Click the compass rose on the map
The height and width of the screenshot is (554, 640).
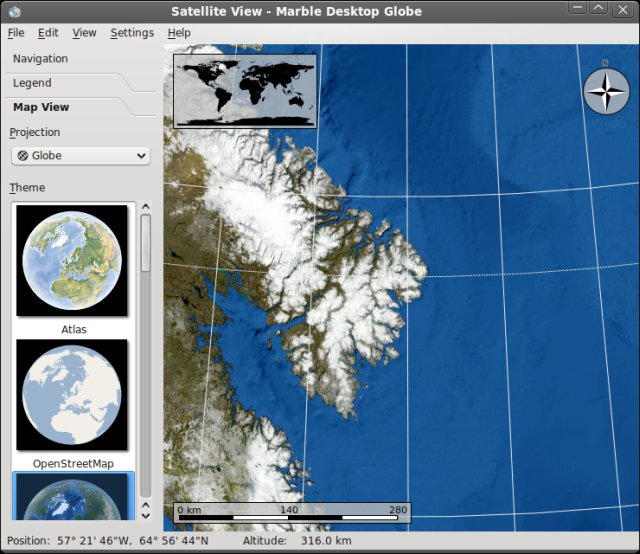[606, 91]
